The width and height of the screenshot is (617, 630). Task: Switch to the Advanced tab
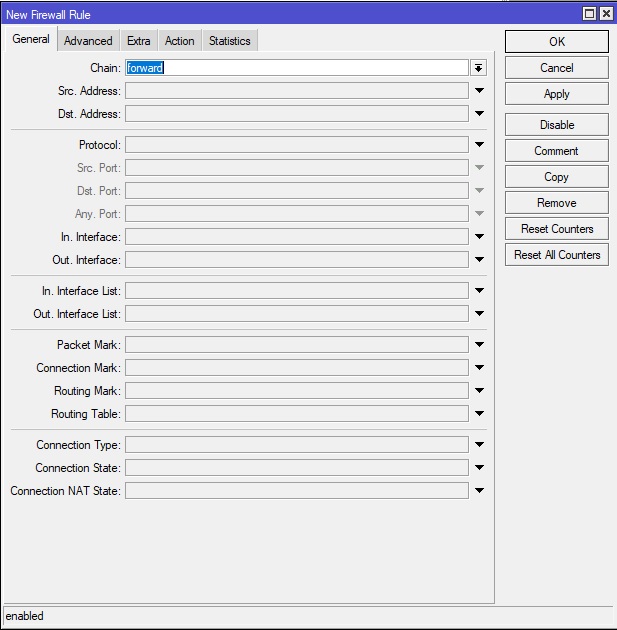coord(88,41)
